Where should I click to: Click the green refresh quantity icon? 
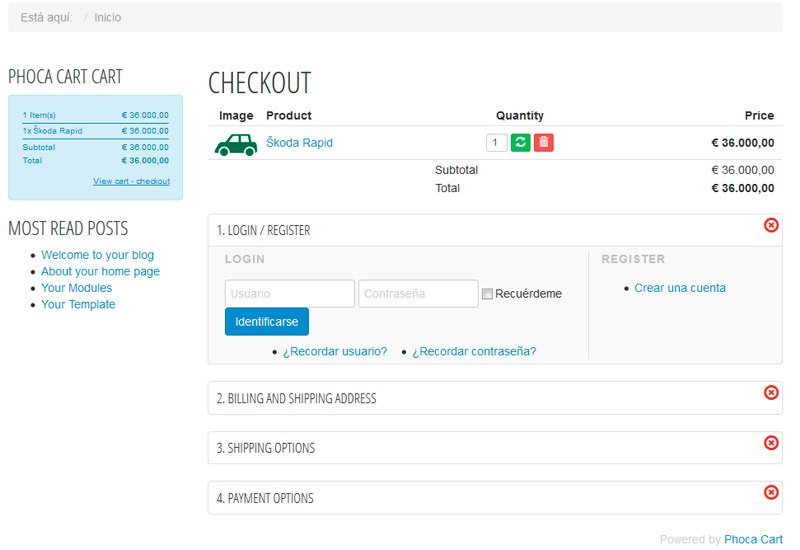pyautogui.click(x=520, y=142)
